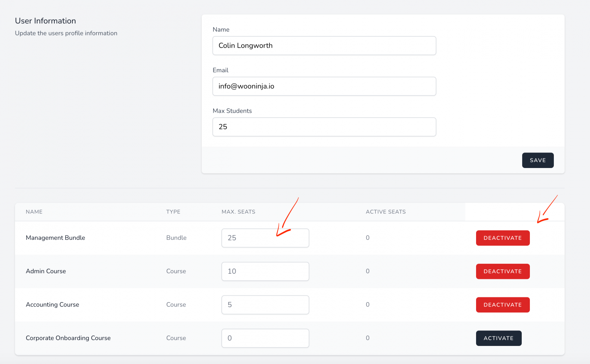Click the SAVE button
590x364 pixels.
pos(538,160)
